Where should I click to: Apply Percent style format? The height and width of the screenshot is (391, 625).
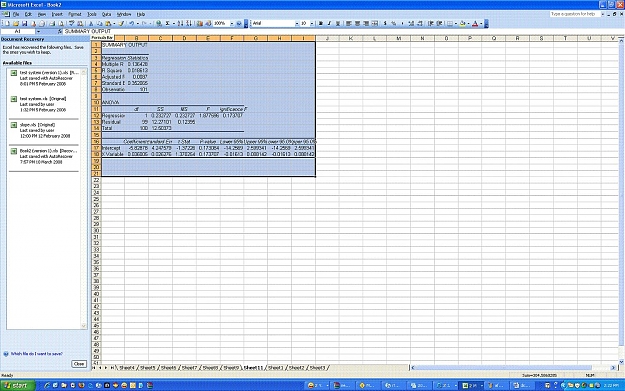click(394, 24)
